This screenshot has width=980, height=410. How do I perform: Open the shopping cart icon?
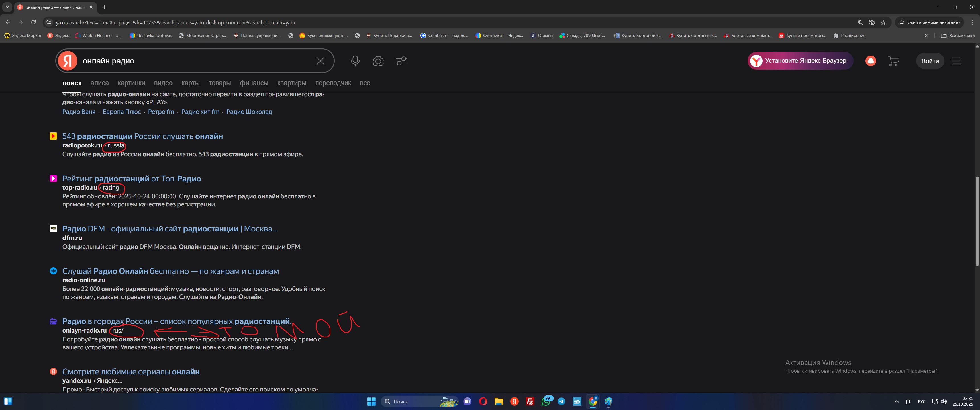[x=893, y=61]
